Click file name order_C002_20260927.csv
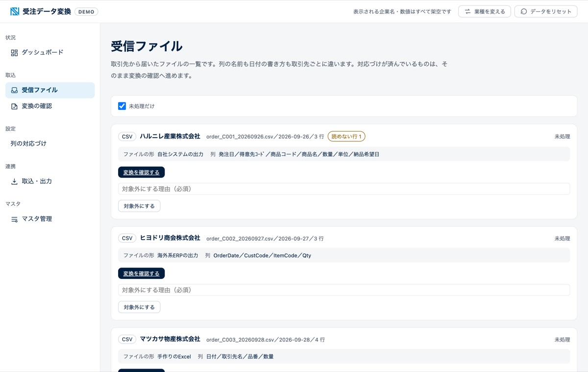588x372 pixels. coord(240,239)
